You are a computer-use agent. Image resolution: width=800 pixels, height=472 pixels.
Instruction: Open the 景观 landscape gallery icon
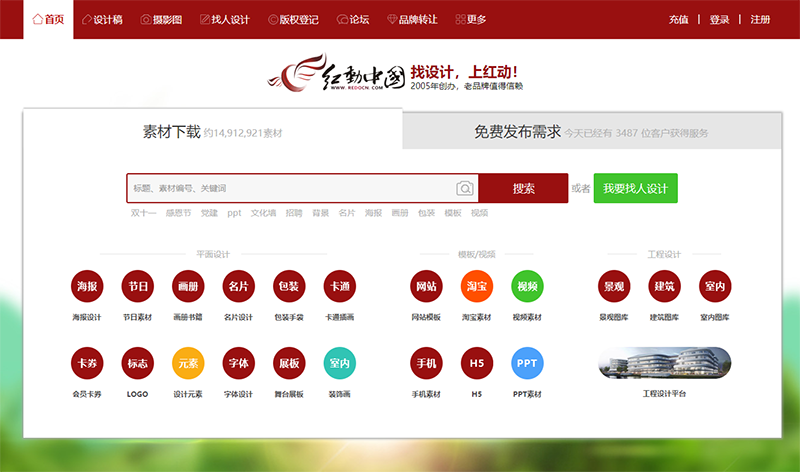(x=613, y=287)
